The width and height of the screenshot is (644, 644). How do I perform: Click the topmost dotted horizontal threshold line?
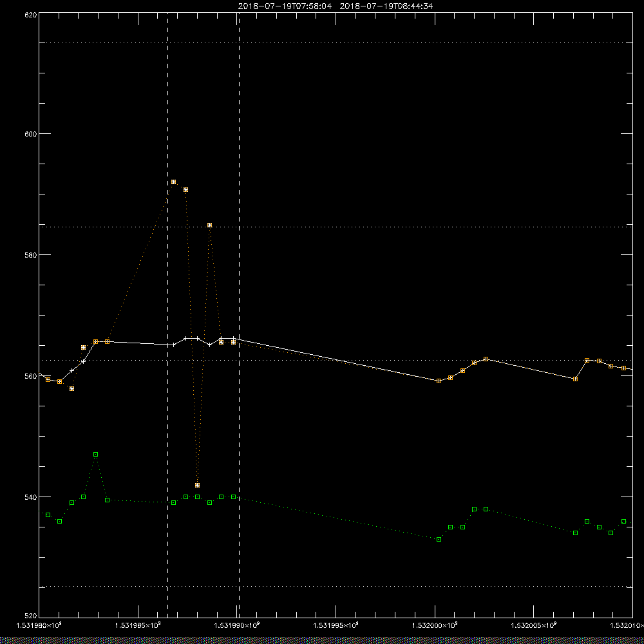click(336, 43)
